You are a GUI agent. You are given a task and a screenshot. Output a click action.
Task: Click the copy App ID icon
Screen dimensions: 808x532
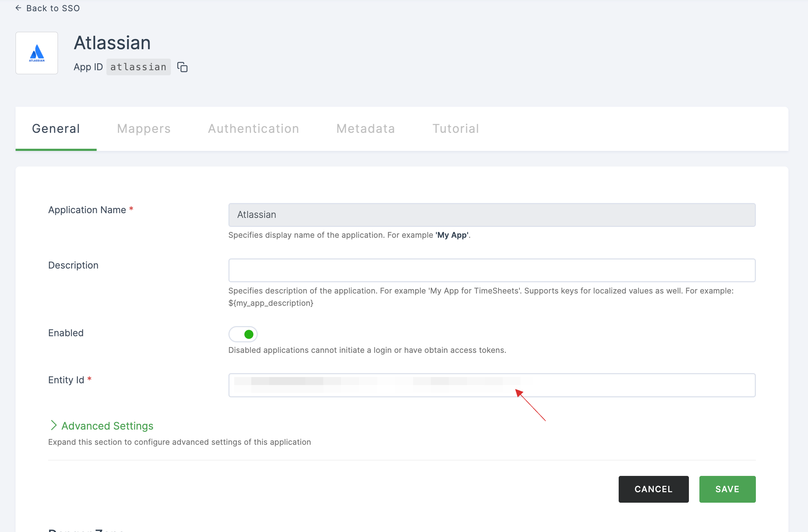[182, 67]
